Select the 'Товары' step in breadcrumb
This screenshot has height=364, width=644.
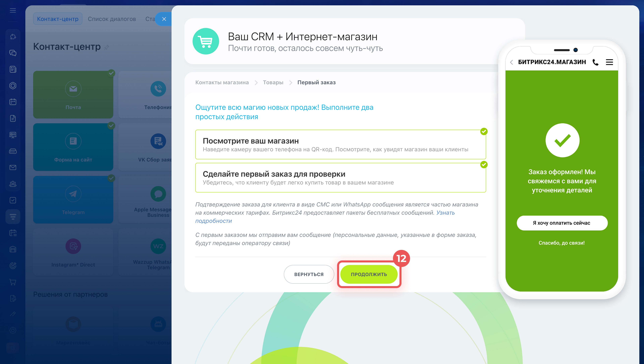click(273, 82)
